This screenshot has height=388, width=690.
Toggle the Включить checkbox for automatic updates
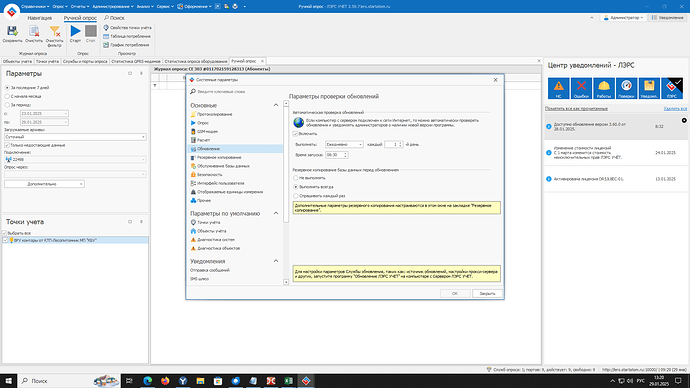[x=296, y=134]
